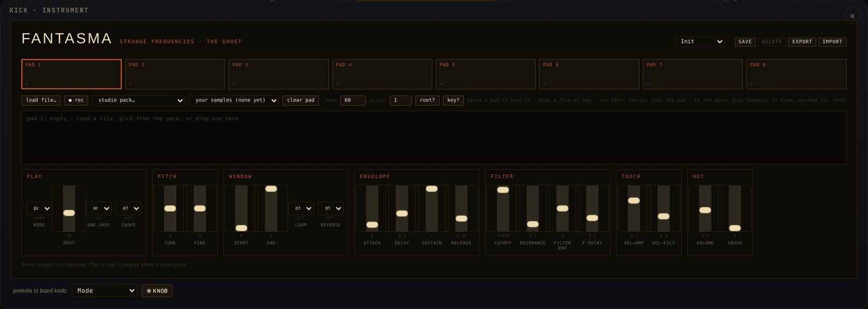Screen dimensions: 868x309
Task: Click the root note input field
Action: [x=353, y=100]
